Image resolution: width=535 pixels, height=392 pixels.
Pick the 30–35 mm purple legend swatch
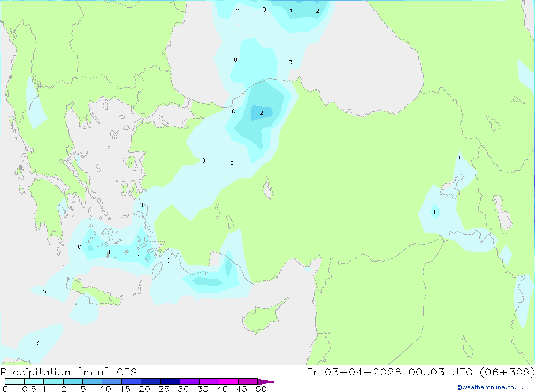tap(189, 381)
